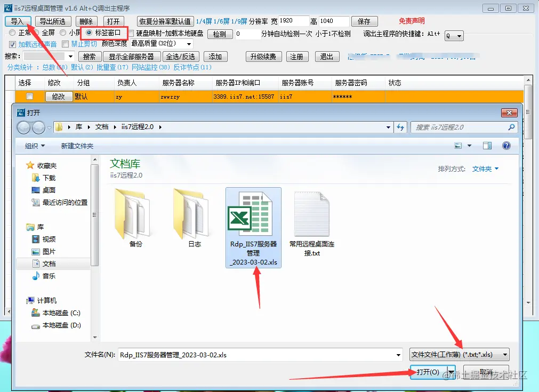This screenshot has width=539, height=392.
Task: Click the search magnifier icon in dialog
Action: (x=511, y=127)
